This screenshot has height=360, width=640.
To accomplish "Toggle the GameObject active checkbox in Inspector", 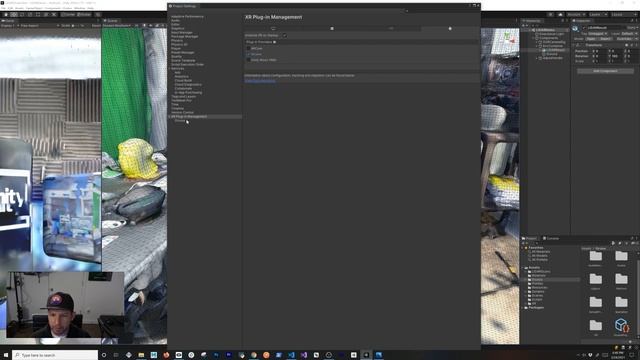I will tap(584, 28).
